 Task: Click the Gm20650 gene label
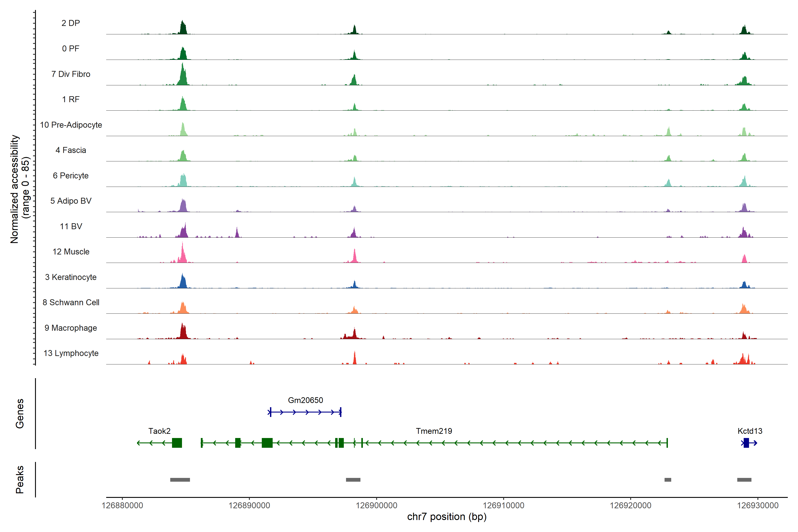[305, 400]
